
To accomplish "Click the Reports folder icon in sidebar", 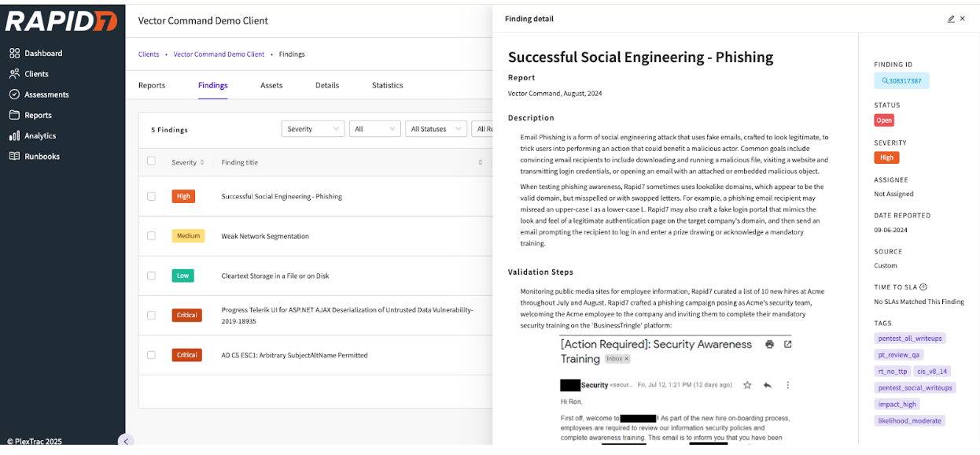I will (14, 115).
